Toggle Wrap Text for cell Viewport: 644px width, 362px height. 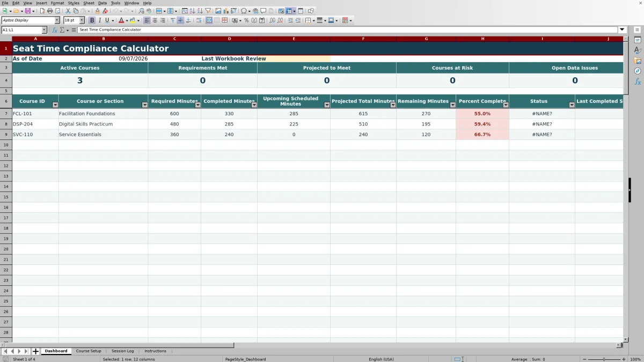pyautogui.click(x=199, y=20)
